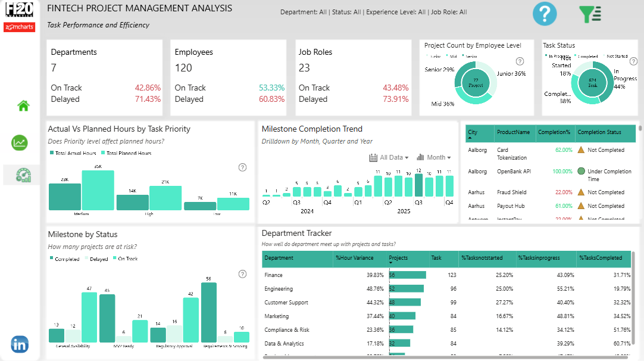The image size is (644, 361).
Task: Sort by Completion Status column header
Action: [605, 133]
